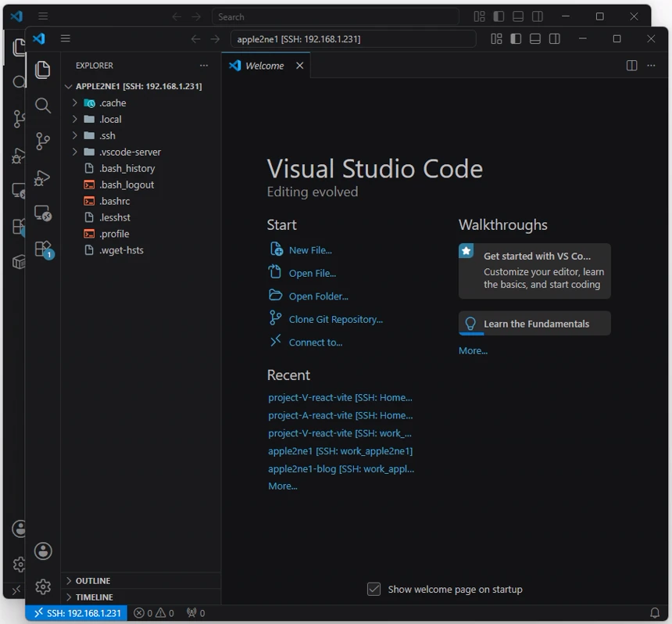This screenshot has width=672, height=624.
Task: Click Open Folder... link
Action: point(319,296)
